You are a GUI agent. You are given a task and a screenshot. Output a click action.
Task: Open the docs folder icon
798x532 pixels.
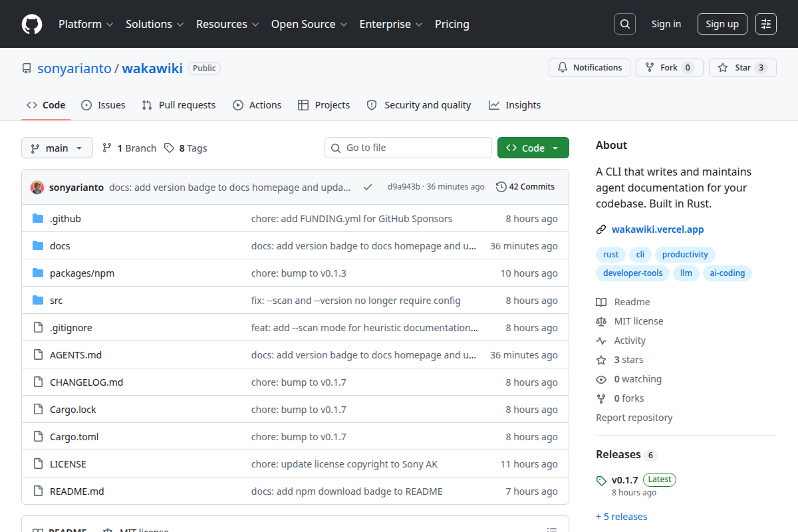[38, 245]
